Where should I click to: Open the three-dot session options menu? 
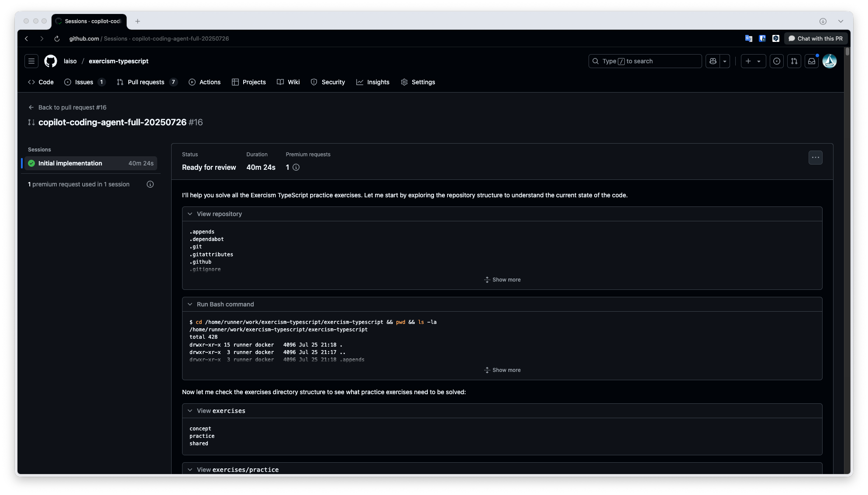[x=815, y=158]
